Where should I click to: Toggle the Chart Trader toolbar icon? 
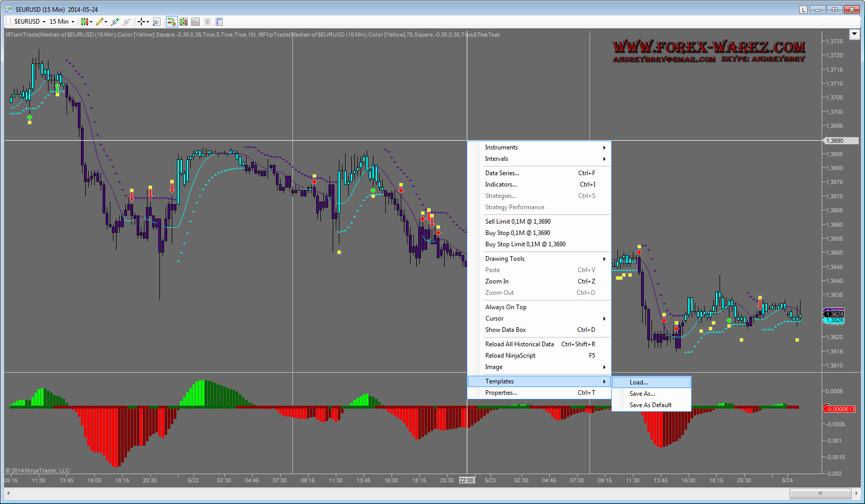[x=171, y=22]
